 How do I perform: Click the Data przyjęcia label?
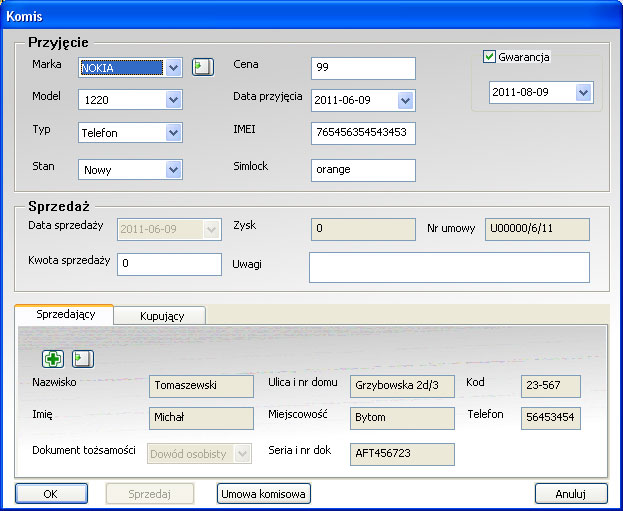pos(267,97)
